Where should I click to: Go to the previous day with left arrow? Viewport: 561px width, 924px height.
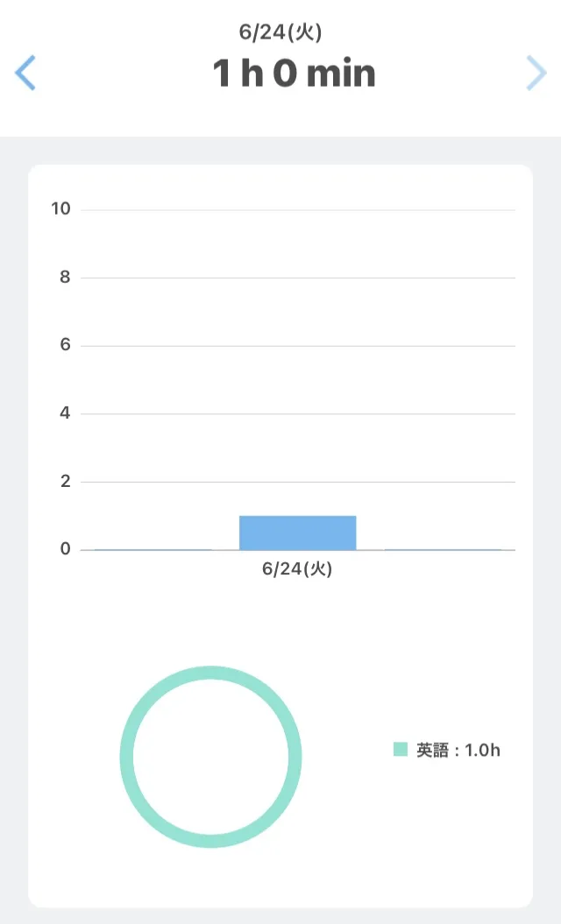[x=25, y=73]
